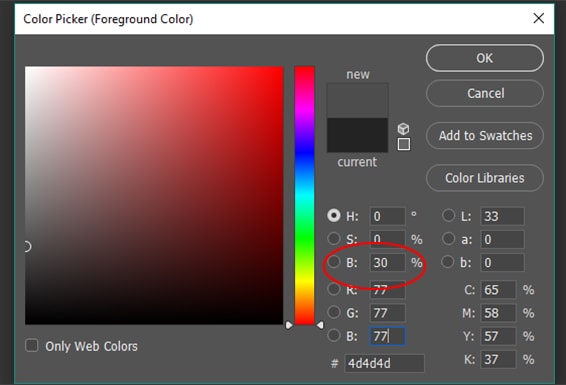Click the cyan C percentage field
Image resolution: width=566 pixels, height=385 pixels.
tap(498, 290)
